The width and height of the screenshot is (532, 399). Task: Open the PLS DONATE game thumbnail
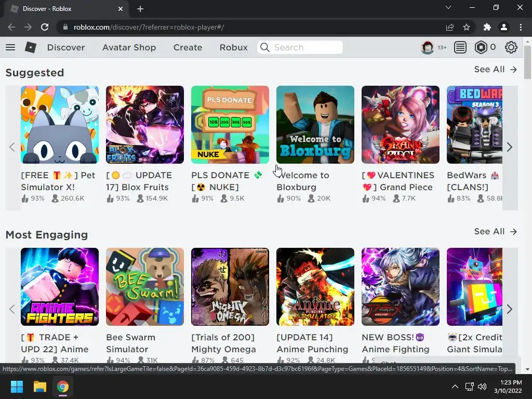tap(230, 125)
